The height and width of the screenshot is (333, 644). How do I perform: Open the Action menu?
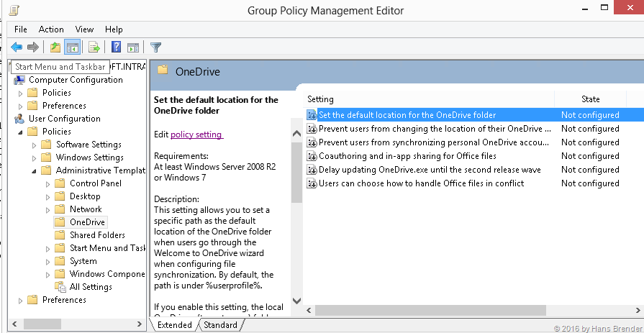click(51, 29)
